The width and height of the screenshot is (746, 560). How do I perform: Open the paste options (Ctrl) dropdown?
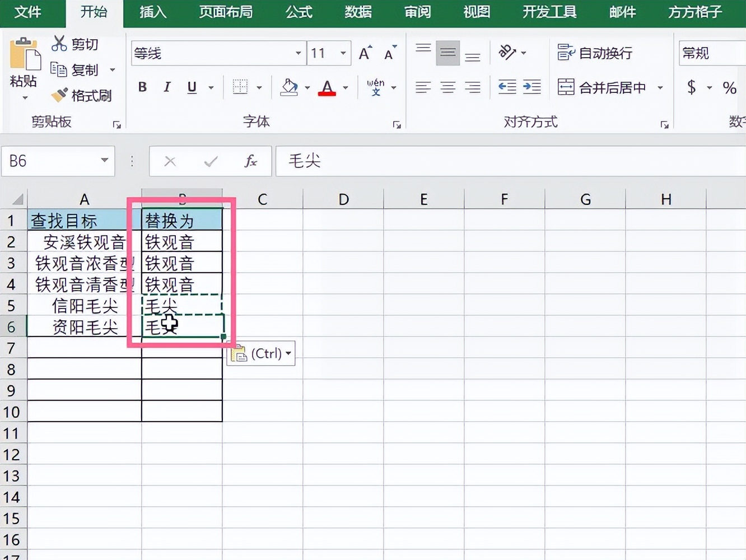tap(288, 353)
